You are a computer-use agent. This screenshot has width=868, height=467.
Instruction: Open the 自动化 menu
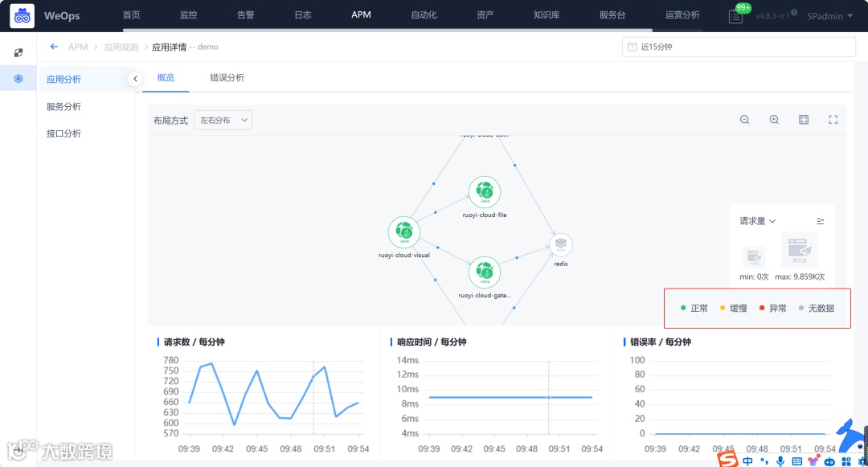(424, 15)
